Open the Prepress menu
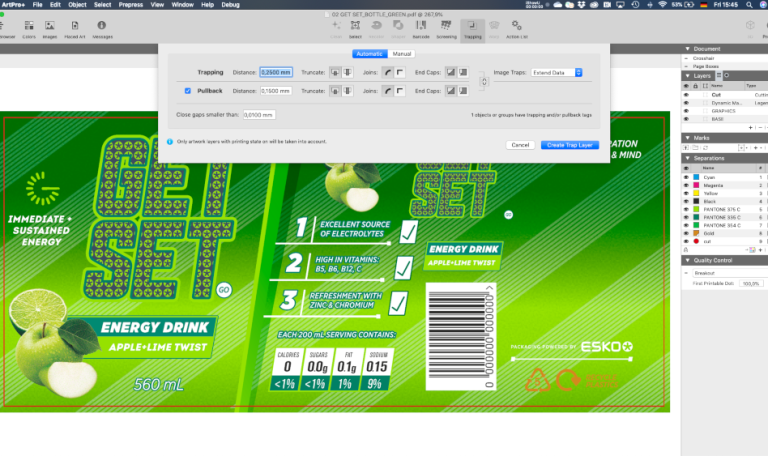The image size is (768, 456). click(131, 5)
